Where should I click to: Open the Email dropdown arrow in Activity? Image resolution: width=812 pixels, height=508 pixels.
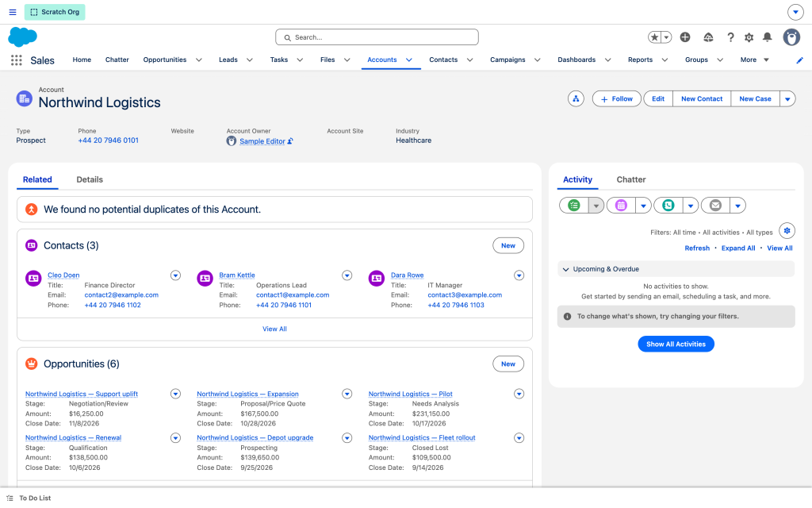tap(738, 206)
